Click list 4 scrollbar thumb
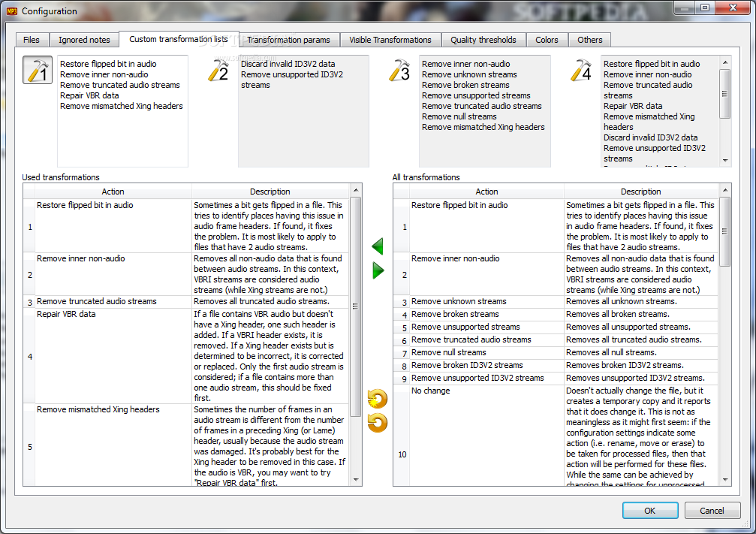The height and width of the screenshot is (534, 756). [725, 94]
